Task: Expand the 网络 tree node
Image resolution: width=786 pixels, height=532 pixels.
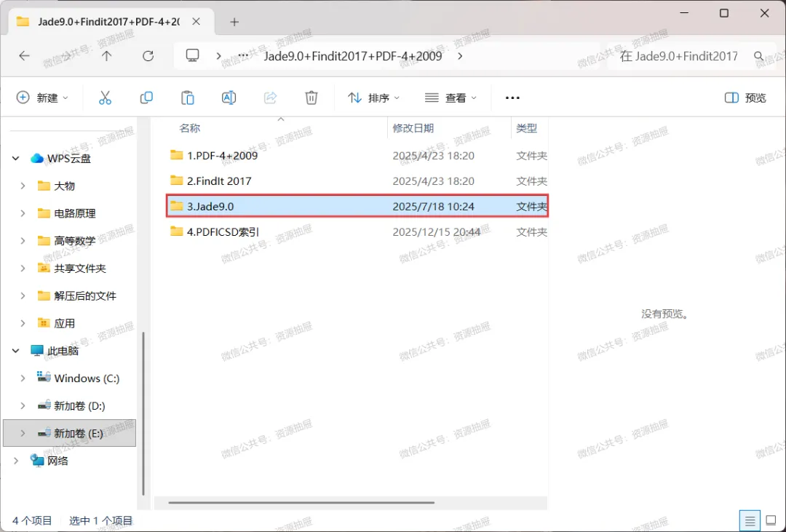Action: [x=15, y=461]
